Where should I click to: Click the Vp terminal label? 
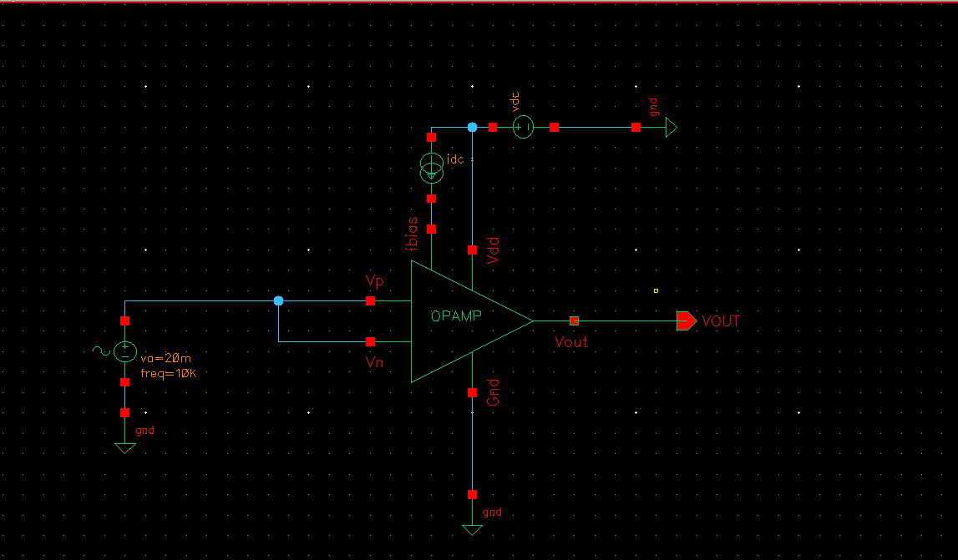pos(374,281)
